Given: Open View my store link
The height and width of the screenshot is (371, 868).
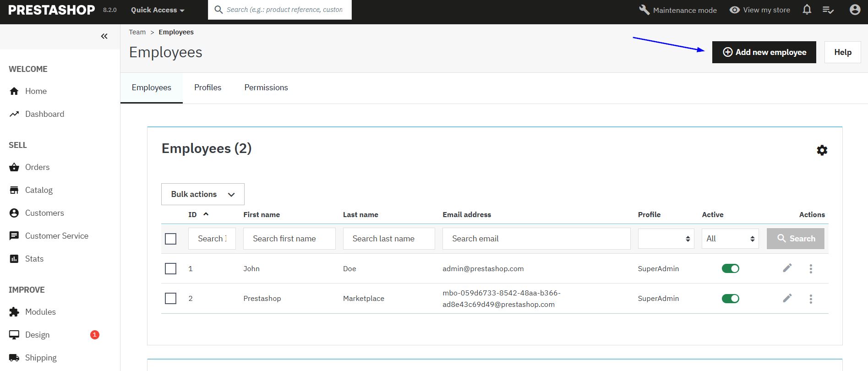Looking at the screenshot, I should pyautogui.click(x=760, y=10).
